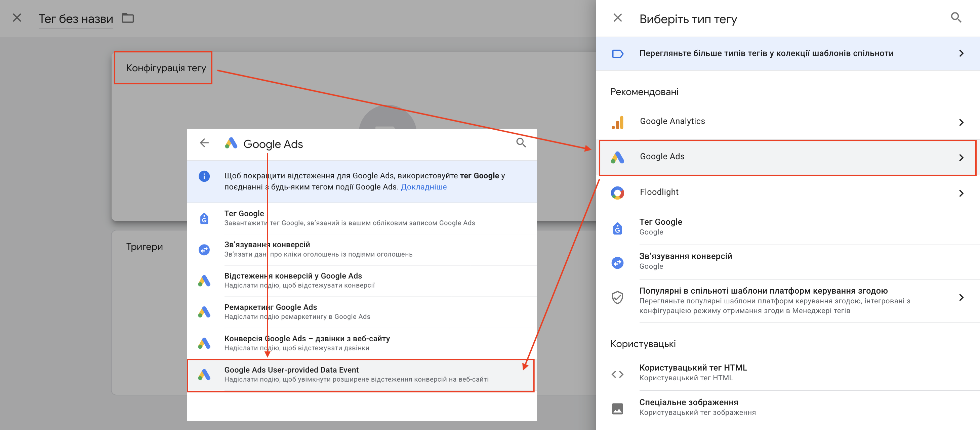Click the 'Користувацькі' section heading
This screenshot has height=430, width=980.
[643, 344]
